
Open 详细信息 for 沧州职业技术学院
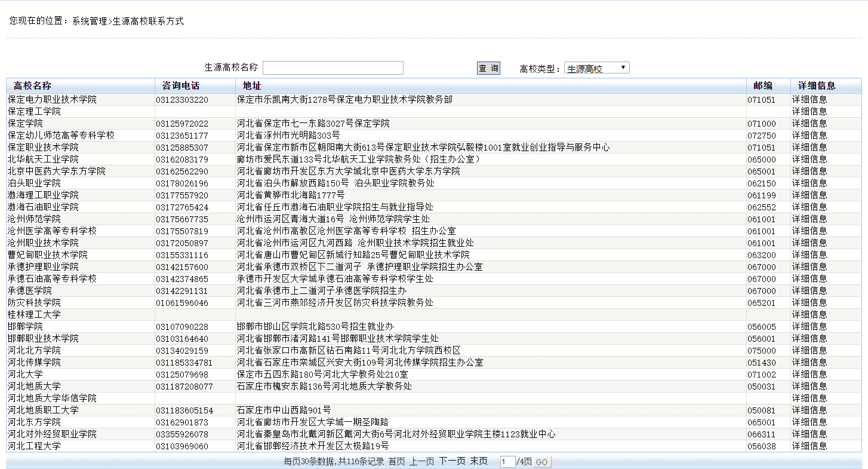click(x=809, y=243)
